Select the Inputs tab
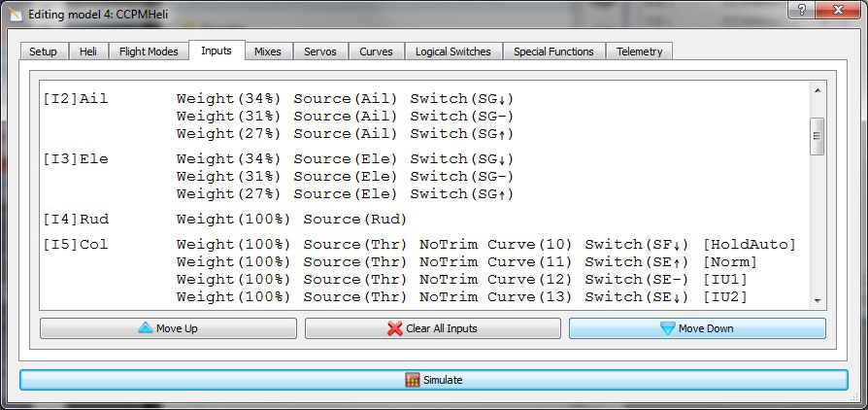This screenshot has width=868, height=410. click(x=217, y=51)
